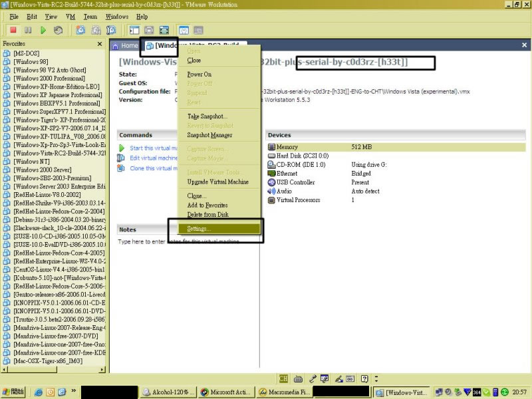Click the language bar help icon
This screenshot has height=399, width=532.
point(364,378)
